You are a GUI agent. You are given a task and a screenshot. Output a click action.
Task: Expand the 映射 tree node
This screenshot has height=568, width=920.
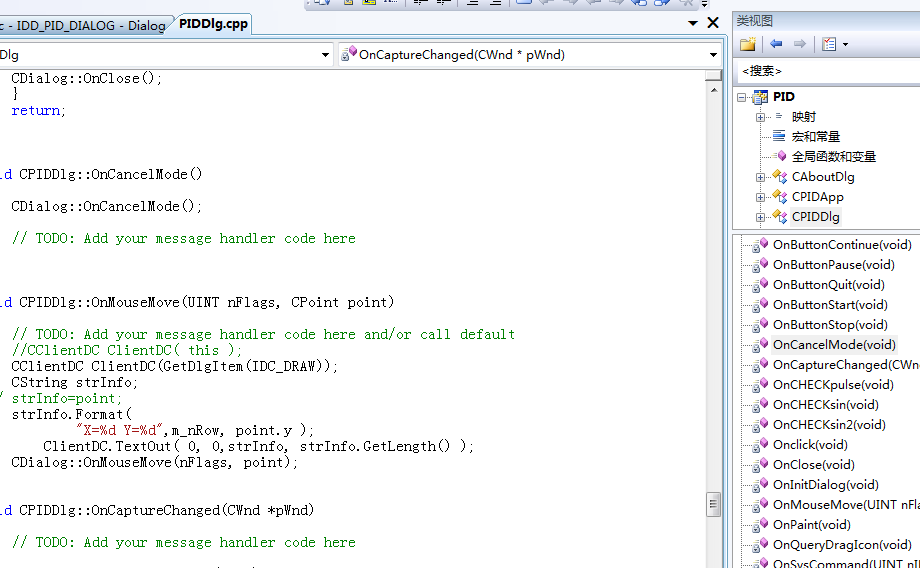coord(760,117)
